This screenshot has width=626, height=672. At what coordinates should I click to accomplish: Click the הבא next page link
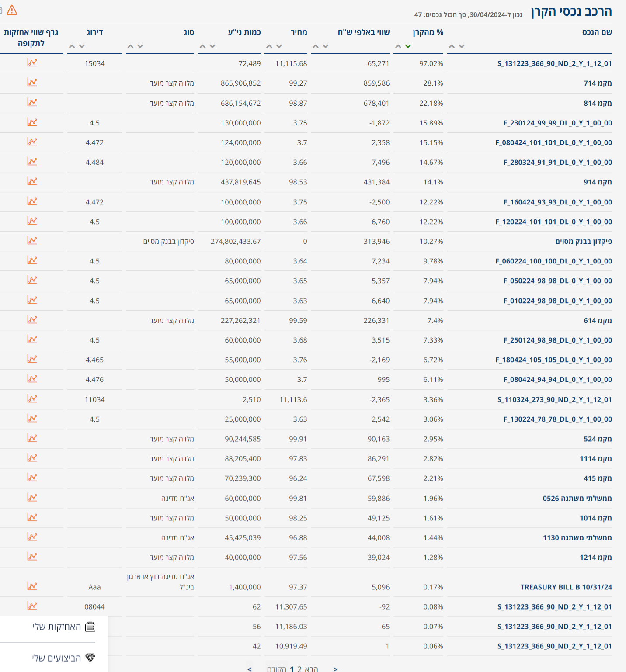coord(312,669)
